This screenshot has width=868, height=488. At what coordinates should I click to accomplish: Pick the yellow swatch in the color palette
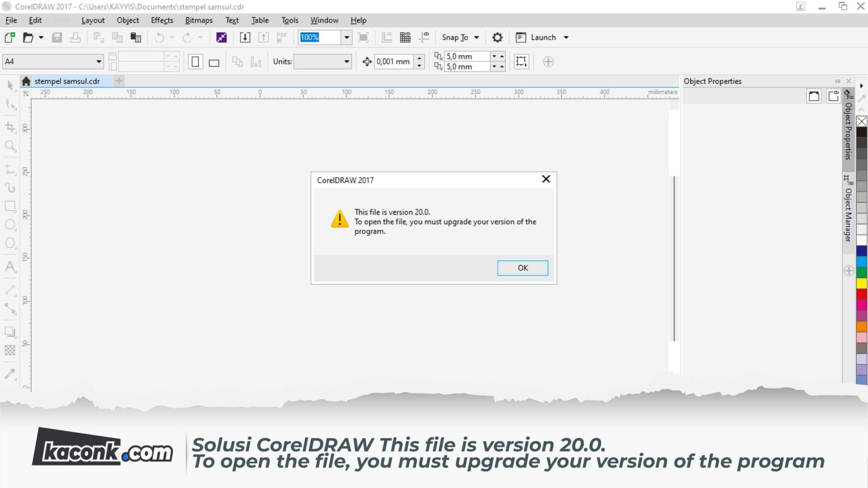(862, 283)
